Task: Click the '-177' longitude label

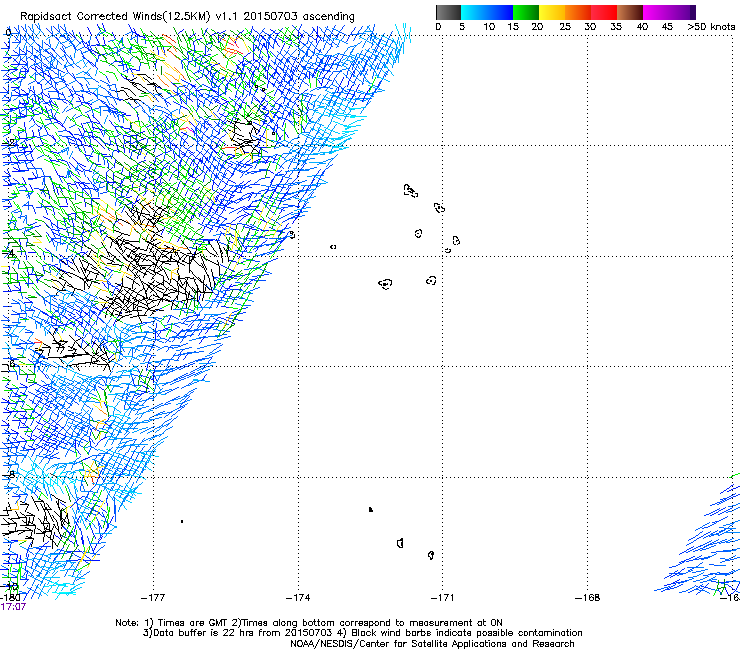Action: (x=153, y=598)
